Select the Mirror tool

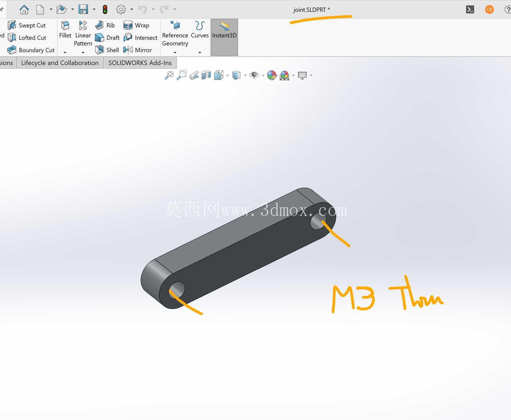(137, 50)
